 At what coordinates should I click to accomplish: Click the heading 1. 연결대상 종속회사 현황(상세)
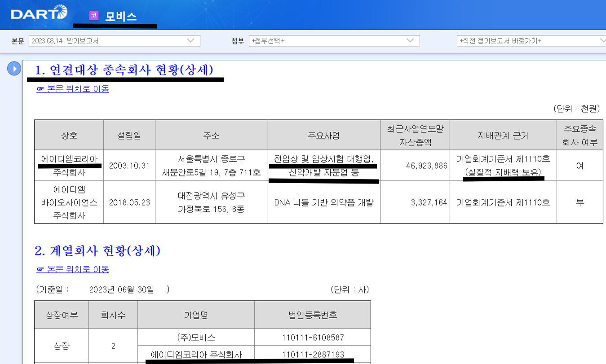click(124, 70)
